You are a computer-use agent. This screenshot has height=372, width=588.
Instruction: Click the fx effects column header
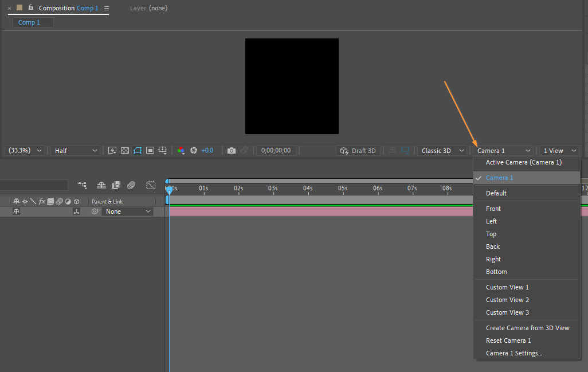[x=42, y=201]
